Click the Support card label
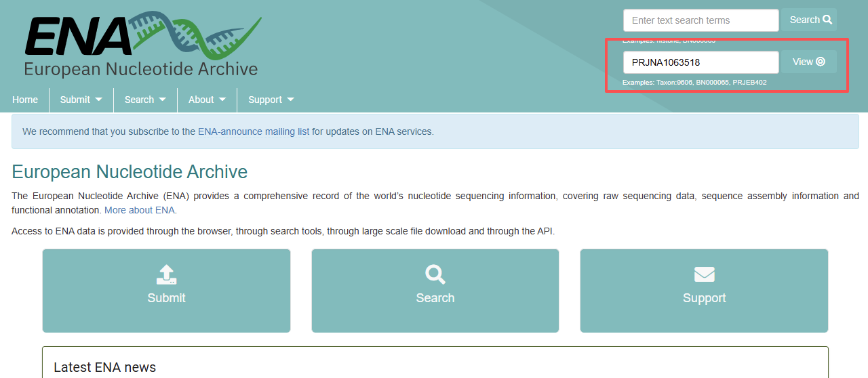 click(x=705, y=298)
